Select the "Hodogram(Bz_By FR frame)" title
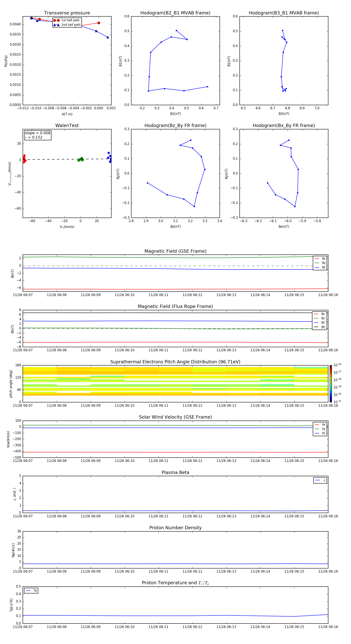This screenshot has height=644, width=351. (175, 125)
